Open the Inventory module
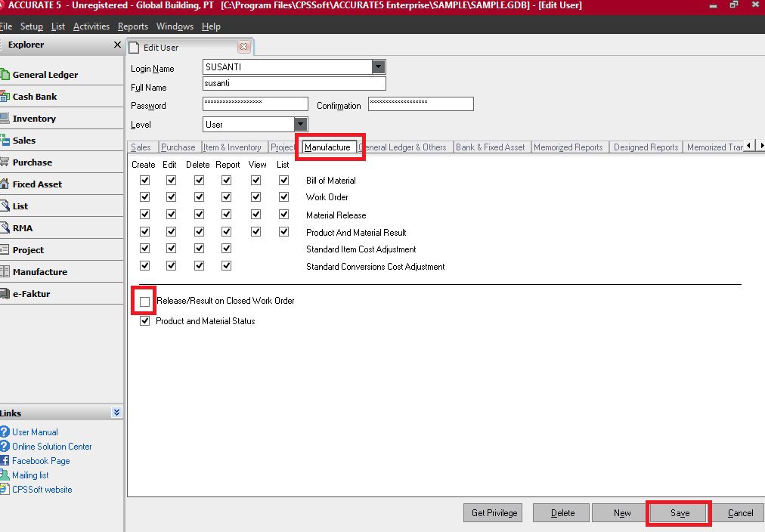 click(x=36, y=118)
